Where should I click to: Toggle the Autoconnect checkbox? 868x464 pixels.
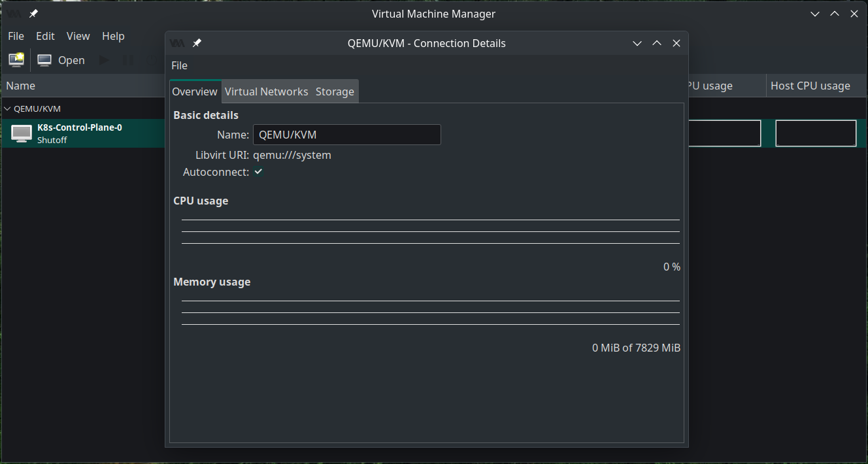coord(259,172)
